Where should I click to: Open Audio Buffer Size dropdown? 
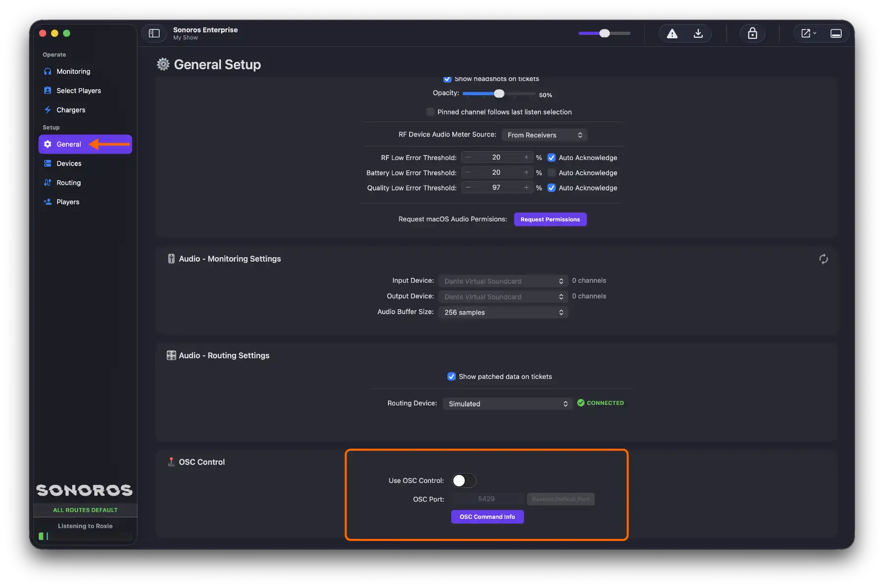click(x=503, y=312)
